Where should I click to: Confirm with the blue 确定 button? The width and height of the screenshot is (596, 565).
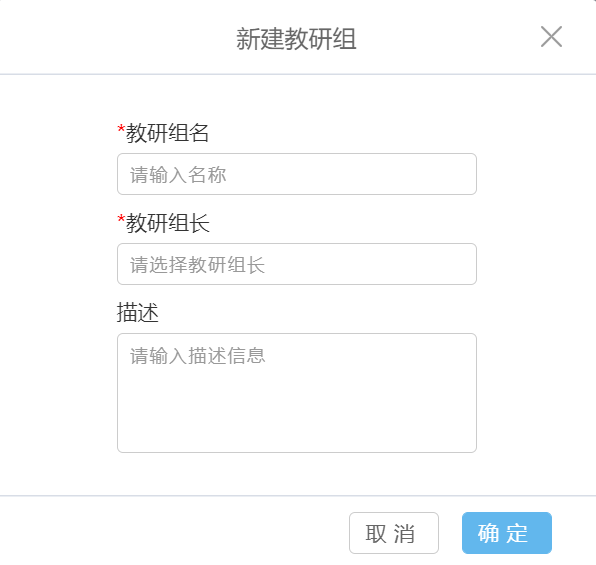tap(507, 533)
